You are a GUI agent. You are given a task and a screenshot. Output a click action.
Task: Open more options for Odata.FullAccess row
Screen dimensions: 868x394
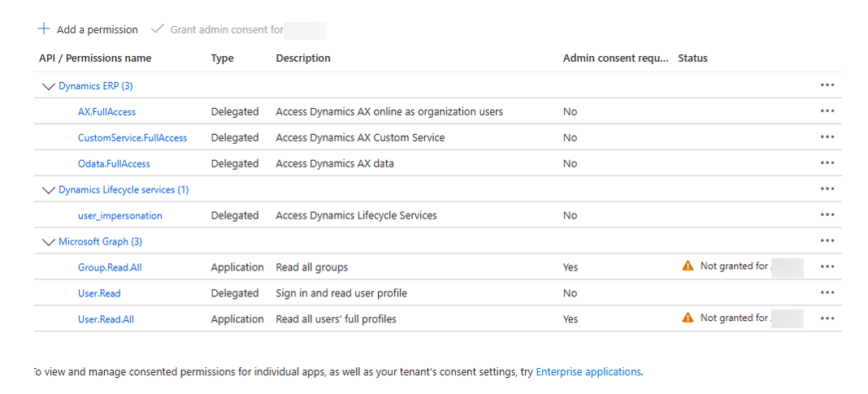[827, 163]
